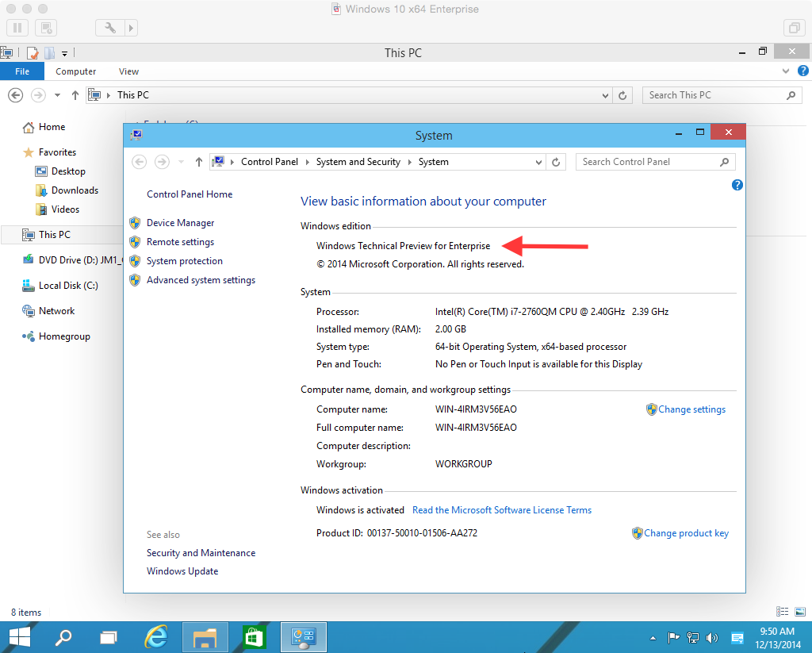The width and height of the screenshot is (812, 653).
Task: Switch to details view in status bar
Action: (782, 612)
